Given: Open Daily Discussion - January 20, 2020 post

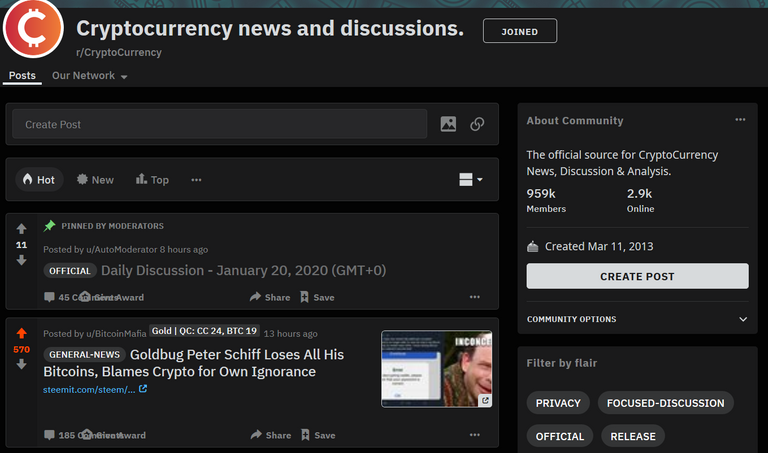Looking at the screenshot, I should coord(243,270).
